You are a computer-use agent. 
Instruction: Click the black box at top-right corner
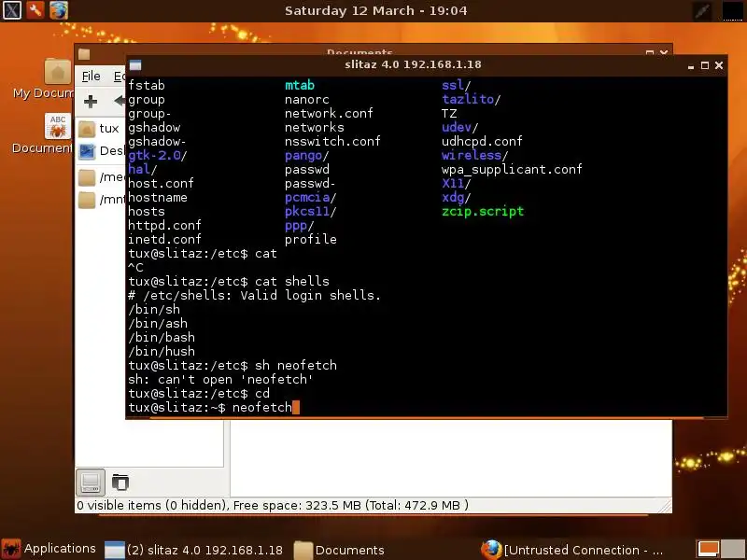pyautogui.click(x=733, y=10)
